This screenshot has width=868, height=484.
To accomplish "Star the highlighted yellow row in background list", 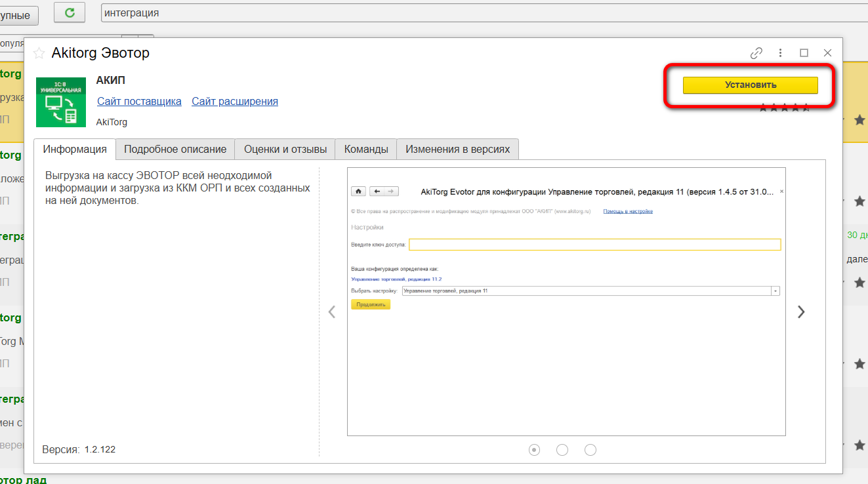I will click(x=859, y=119).
